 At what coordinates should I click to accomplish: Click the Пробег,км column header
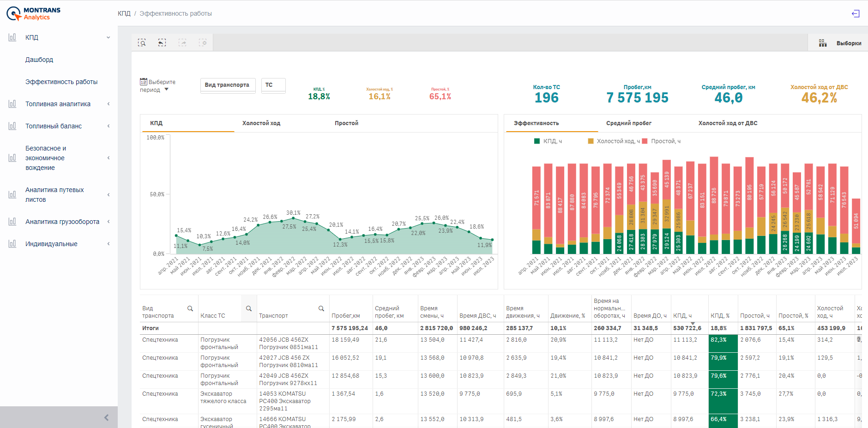click(x=345, y=316)
